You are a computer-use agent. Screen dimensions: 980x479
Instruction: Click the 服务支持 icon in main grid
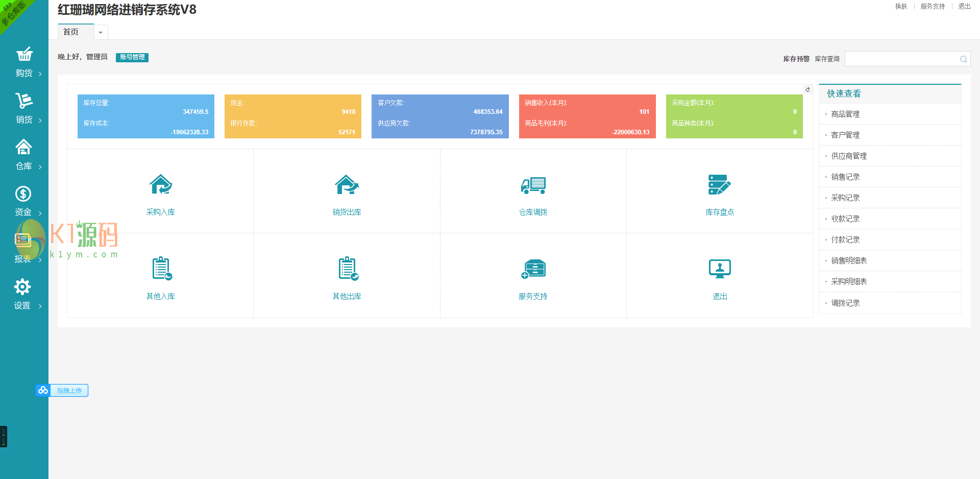[x=533, y=269]
